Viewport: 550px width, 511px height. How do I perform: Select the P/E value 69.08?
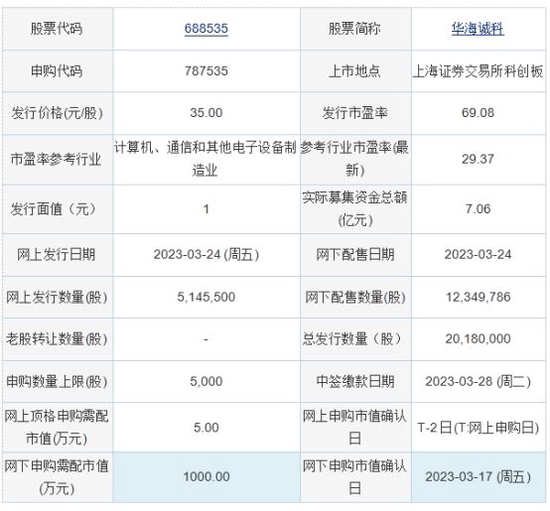tap(478, 113)
